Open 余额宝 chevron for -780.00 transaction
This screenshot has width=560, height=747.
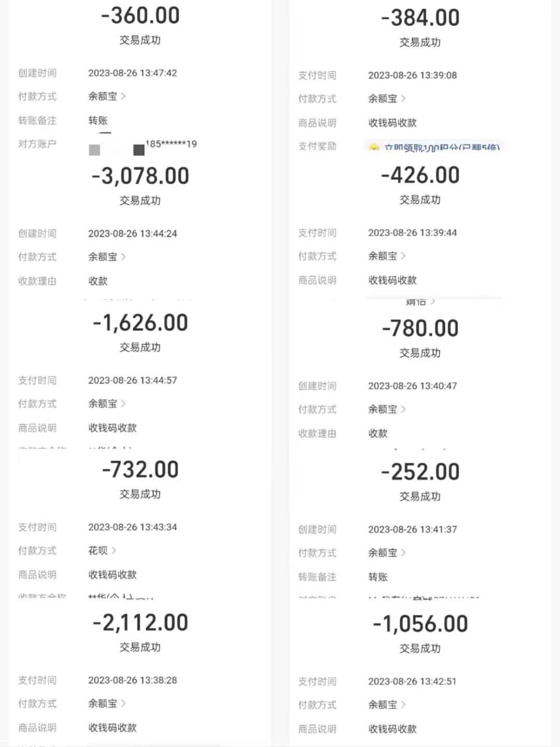coord(387,409)
